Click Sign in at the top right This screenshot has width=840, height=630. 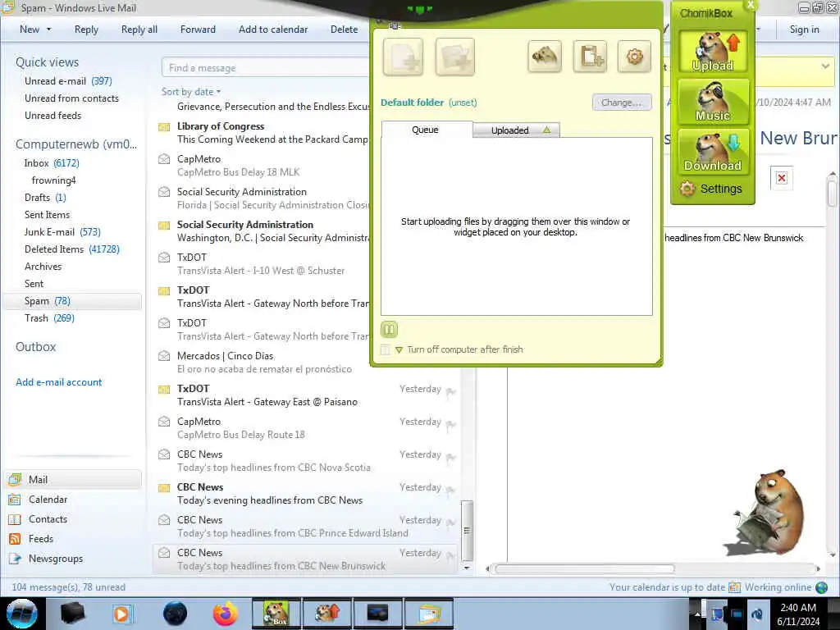pos(804,30)
